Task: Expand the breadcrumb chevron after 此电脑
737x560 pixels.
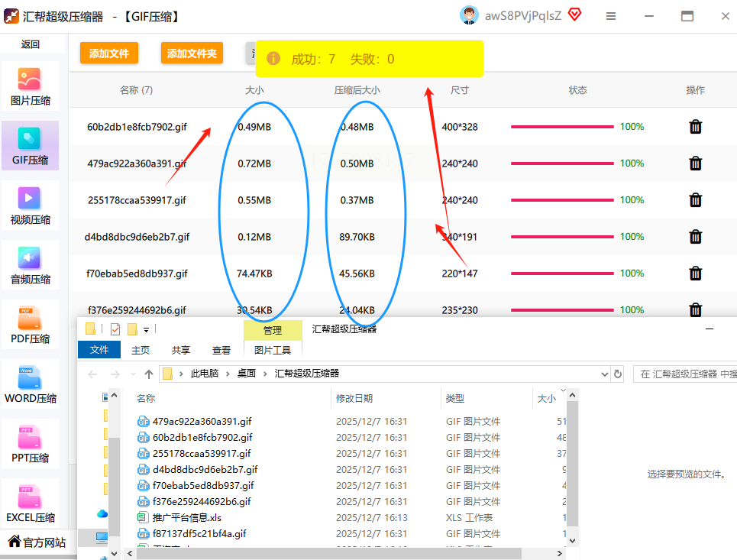Action: tap(228, 374)
